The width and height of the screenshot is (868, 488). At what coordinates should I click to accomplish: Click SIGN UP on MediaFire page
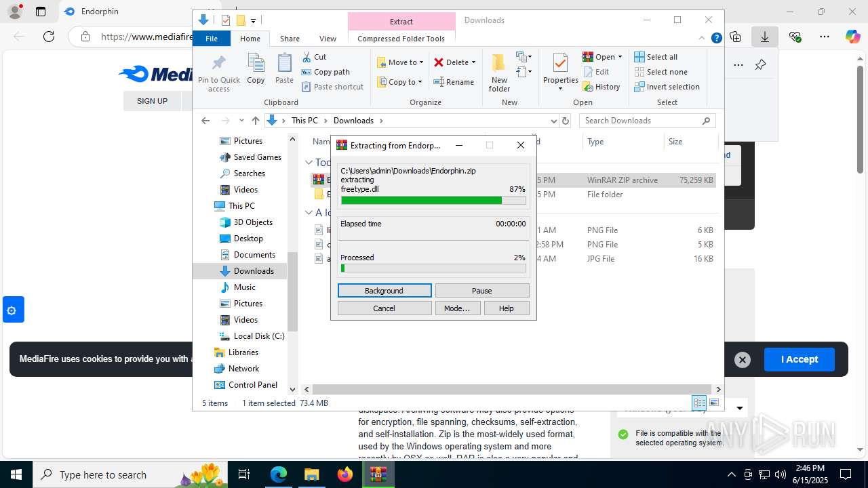coord(152,101)
